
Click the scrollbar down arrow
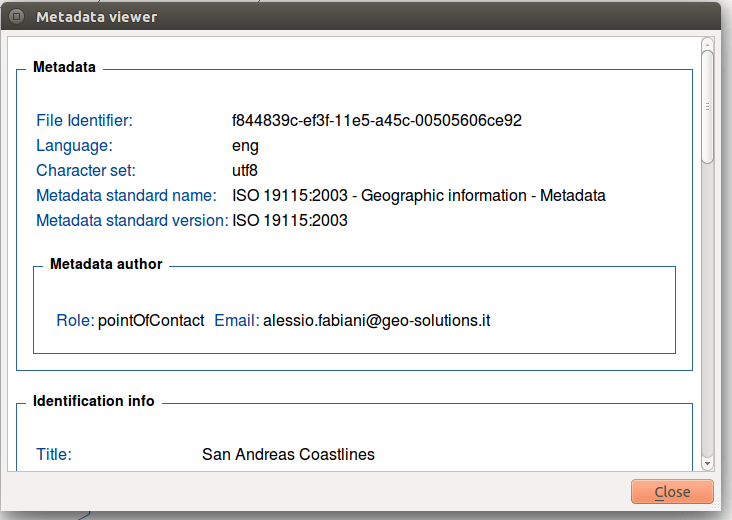[x=707, y=464]
